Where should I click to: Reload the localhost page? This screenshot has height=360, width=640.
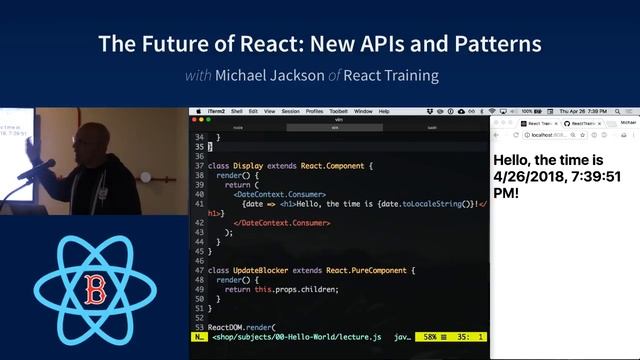[516, 135]
